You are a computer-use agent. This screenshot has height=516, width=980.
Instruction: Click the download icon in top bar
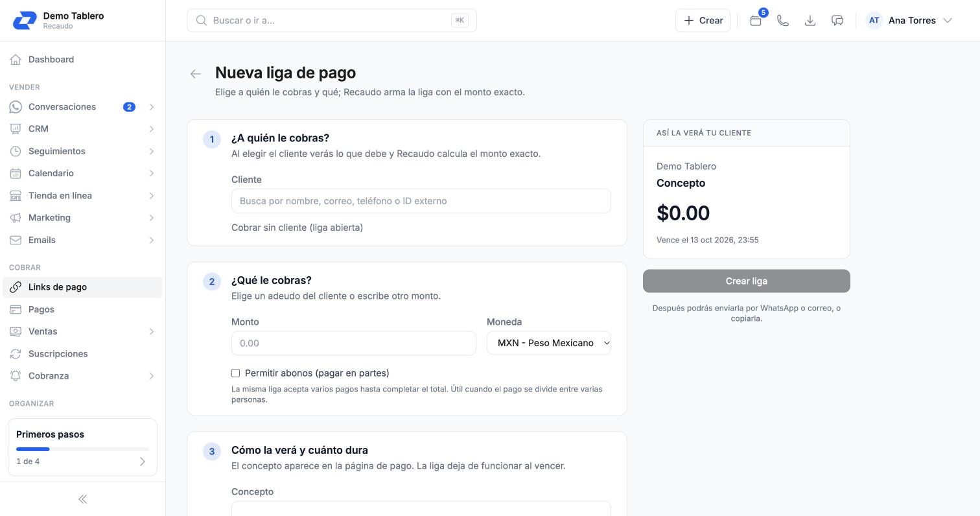pos(810,20)
